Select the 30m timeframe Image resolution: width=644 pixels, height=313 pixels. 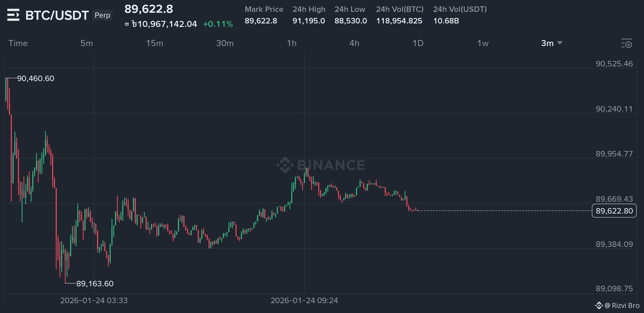click(225, 43)
